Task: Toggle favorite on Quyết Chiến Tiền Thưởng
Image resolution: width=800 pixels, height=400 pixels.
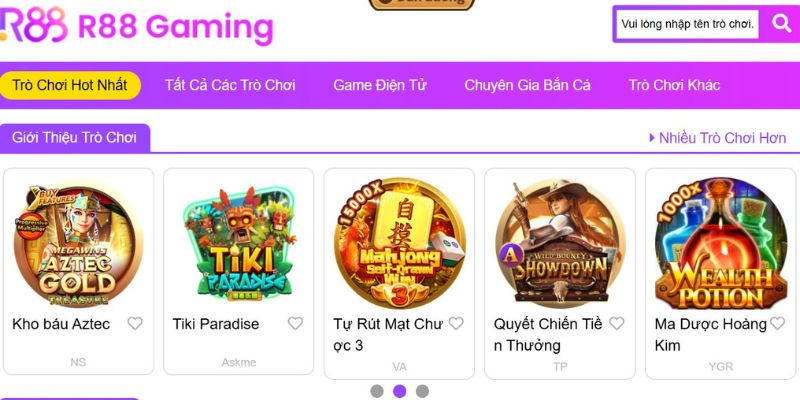Action: tap(617, 323)
